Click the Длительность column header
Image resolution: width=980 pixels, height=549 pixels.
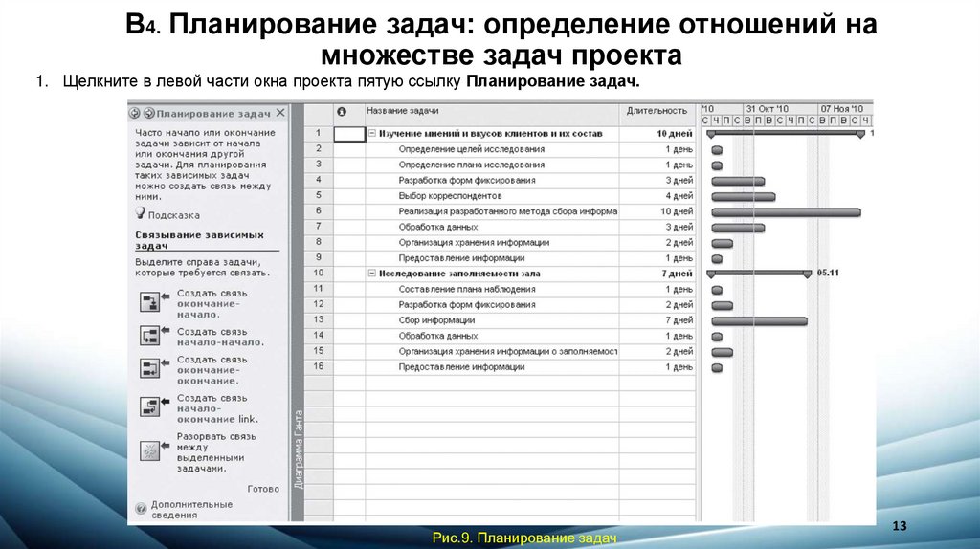click(x=657, y=111)
